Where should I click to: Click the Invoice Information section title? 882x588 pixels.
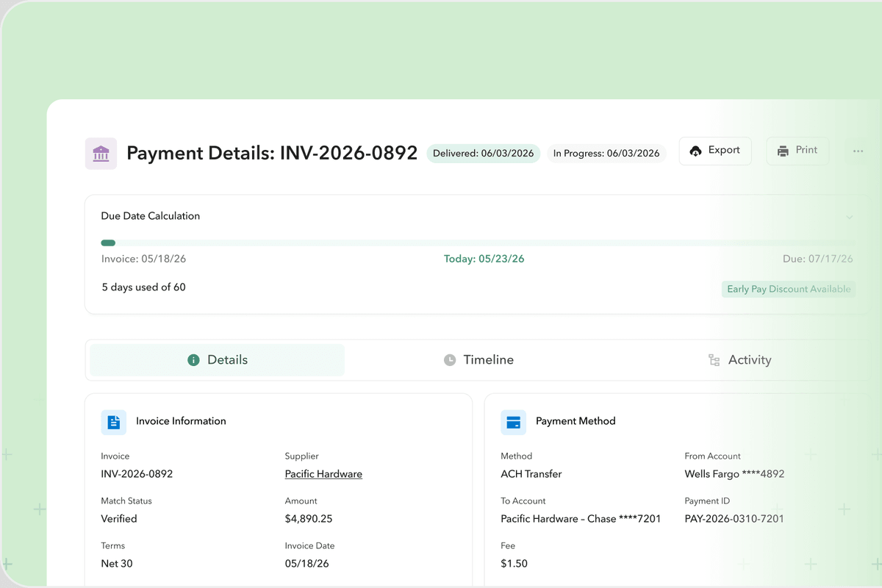[x=181, y=421]
